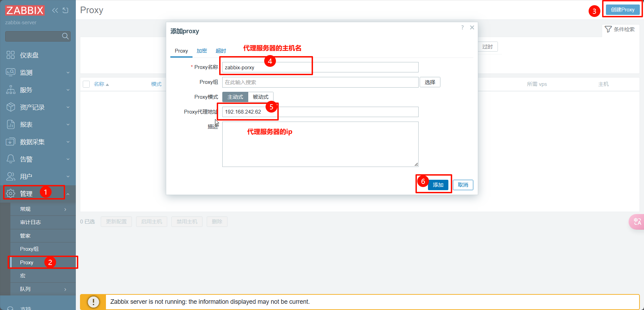Image resolution: width=644 pixels, height=310 pixels.
Task: Click the sidebar search magnifier icon
Action: tap(65, 36)
